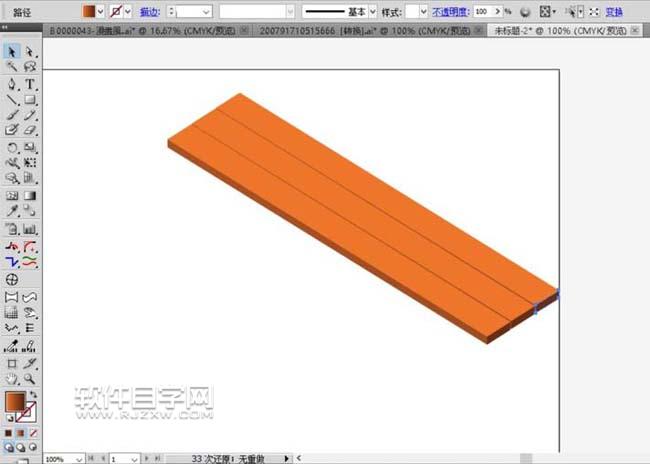Screen dimensions: 650x464
Task: Swap fill and stroke colors
Action: point(33,394)
